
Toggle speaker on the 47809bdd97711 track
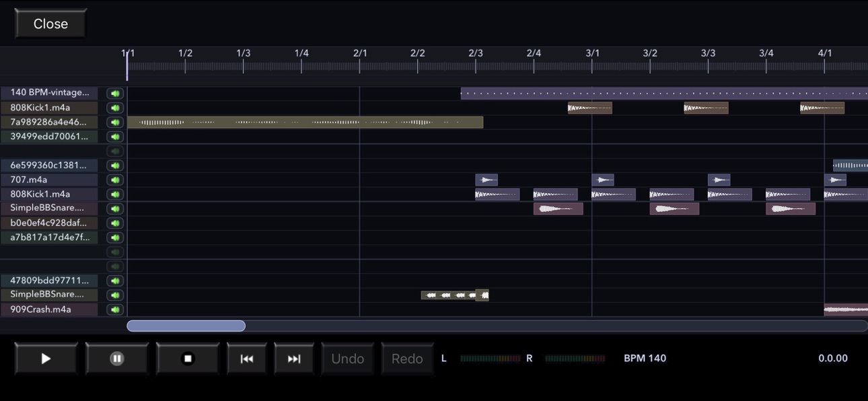(115, 281)
